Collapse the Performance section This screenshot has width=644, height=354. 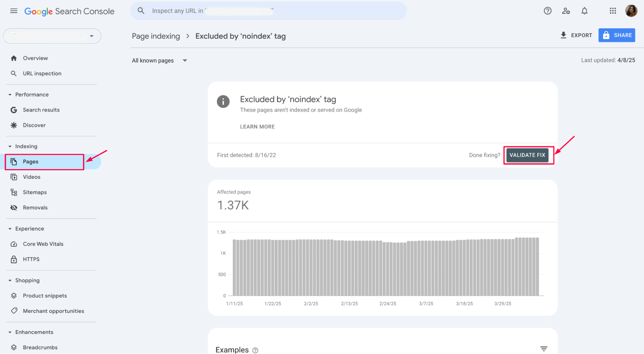(10, 95)
